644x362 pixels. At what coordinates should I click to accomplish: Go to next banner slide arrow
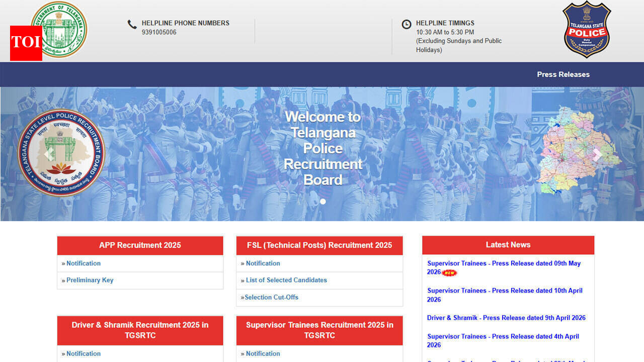[x=597, y=154]
